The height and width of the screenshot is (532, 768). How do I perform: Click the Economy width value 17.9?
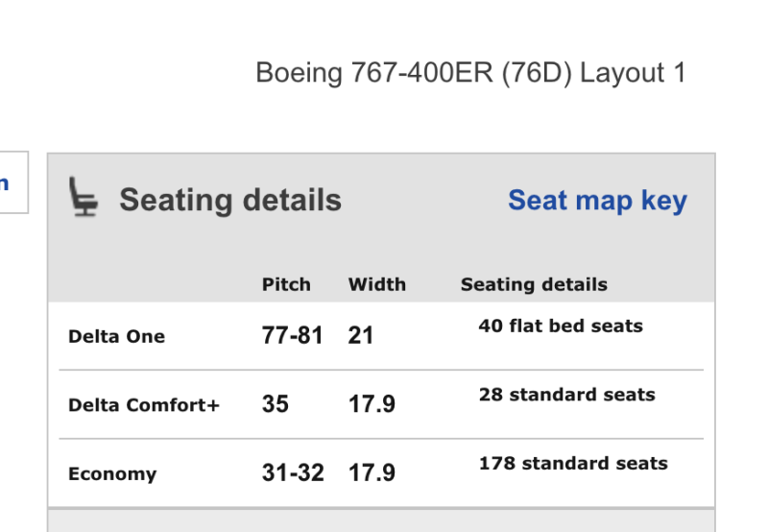tap(372, 472)
